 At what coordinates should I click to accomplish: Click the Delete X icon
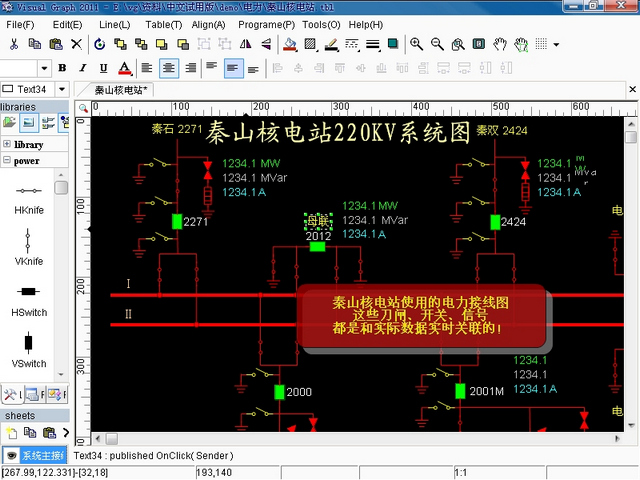[x=77, y=44]
